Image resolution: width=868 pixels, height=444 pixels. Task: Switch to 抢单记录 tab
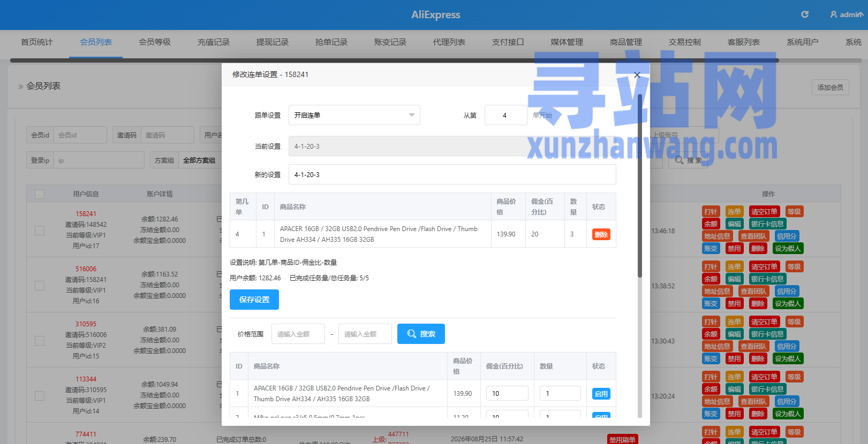[331, 42]
